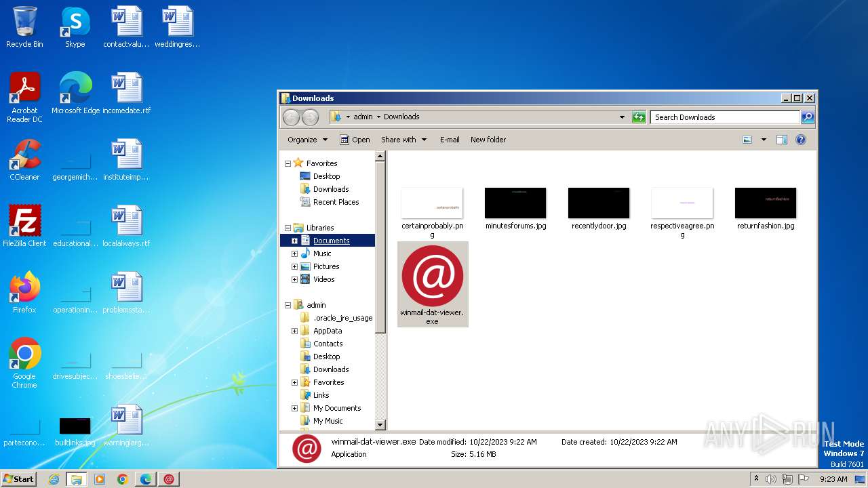This screenshot has height=488, width=868.
Task: Open address bar history dropdown
Action: coord(622,117)
